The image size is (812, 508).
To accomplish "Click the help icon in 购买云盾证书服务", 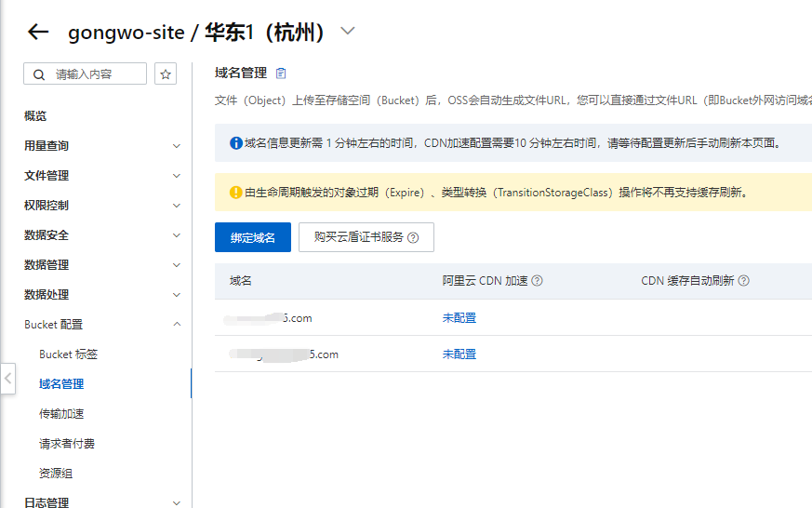I will click(x=413, y=237).
